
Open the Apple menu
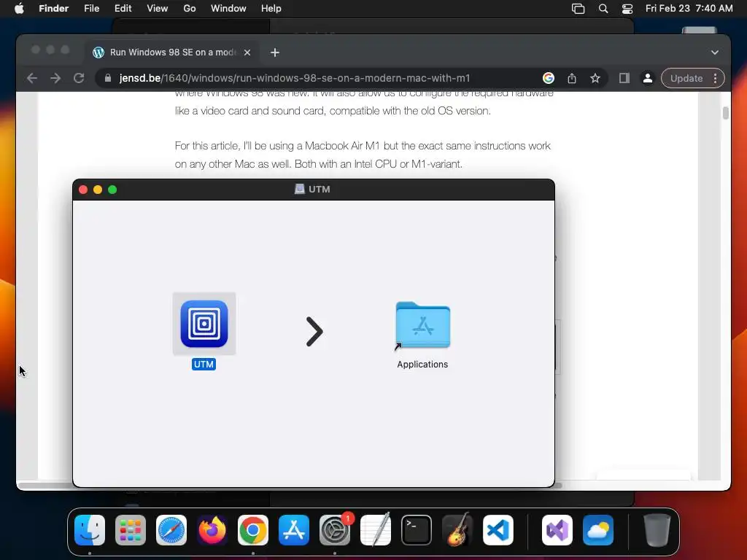(x=19, y=9)
